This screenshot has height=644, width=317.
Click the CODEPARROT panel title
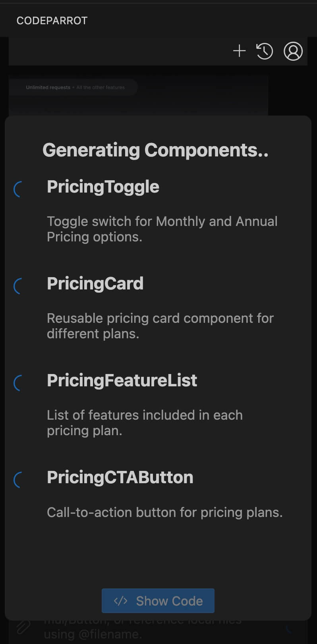52,21
